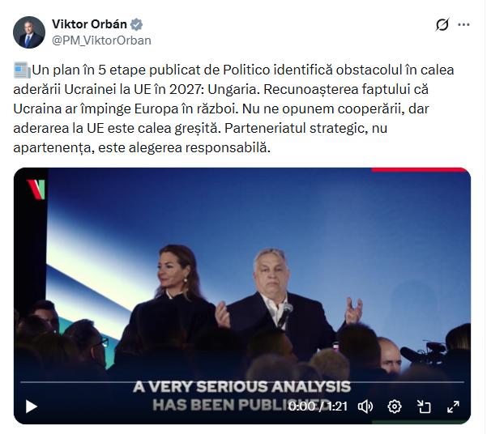
Task: Click the video time display 0:00 / 1:21
Action: click(318, 406)
